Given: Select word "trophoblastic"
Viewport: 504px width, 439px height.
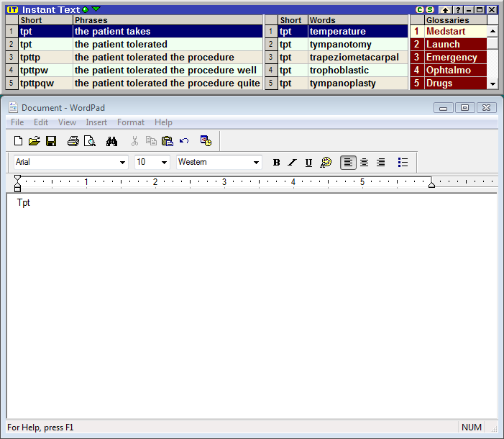Looking at the screenshot, I should pos(358,70).
